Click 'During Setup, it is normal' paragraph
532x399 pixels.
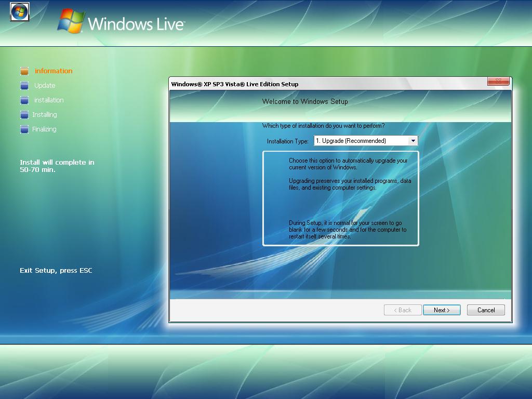(348, 230)
